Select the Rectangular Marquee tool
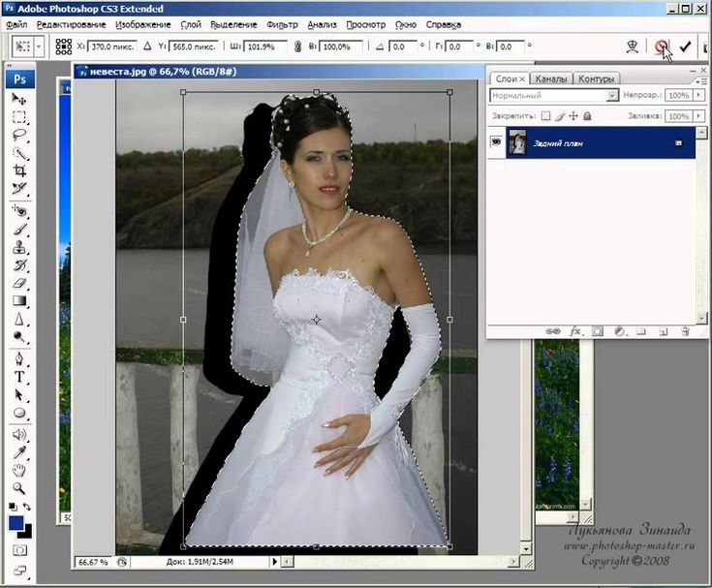 (19, 116)
